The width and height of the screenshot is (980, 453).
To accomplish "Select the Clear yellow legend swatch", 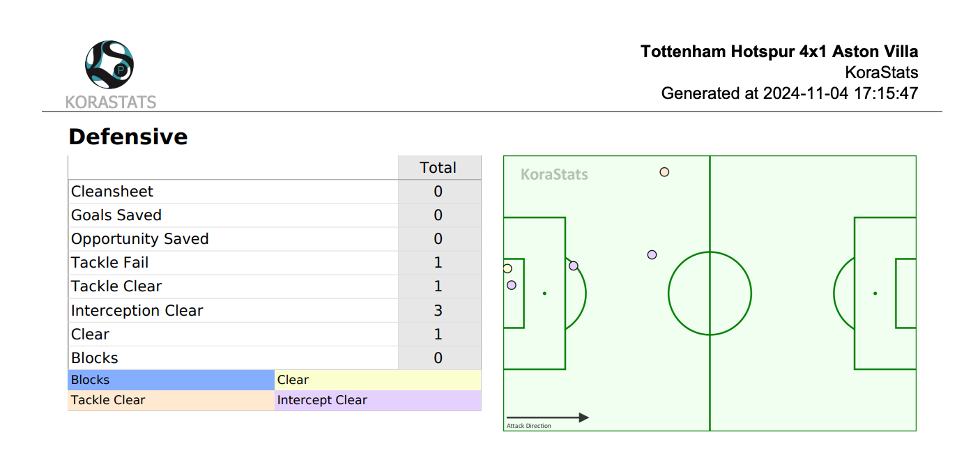I will [x=378, y=380].
